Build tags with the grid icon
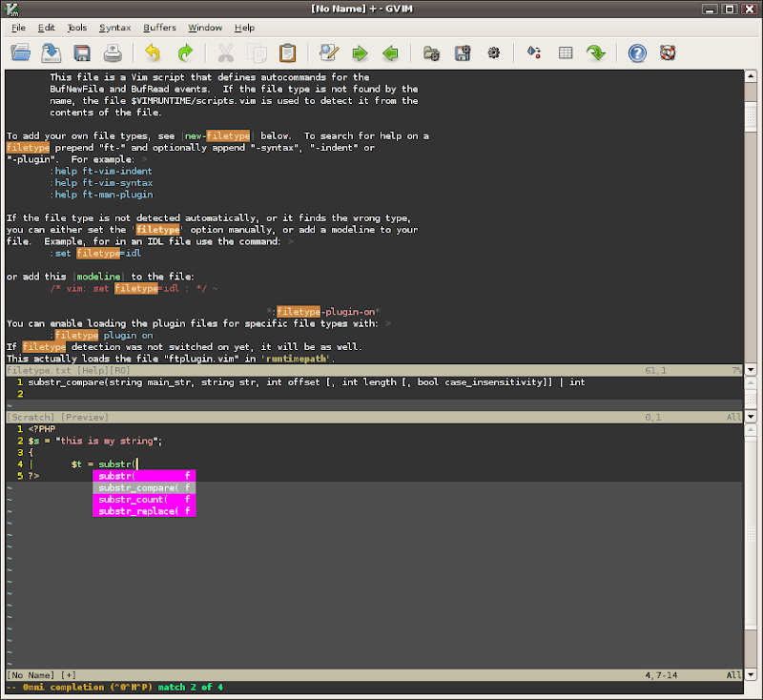763x700 pixels. point(566,52)
